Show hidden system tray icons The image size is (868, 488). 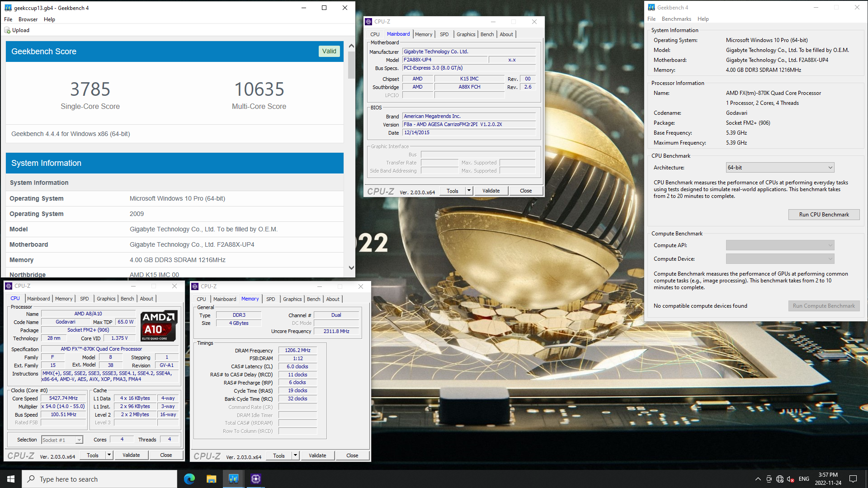[x=758, y=479]
